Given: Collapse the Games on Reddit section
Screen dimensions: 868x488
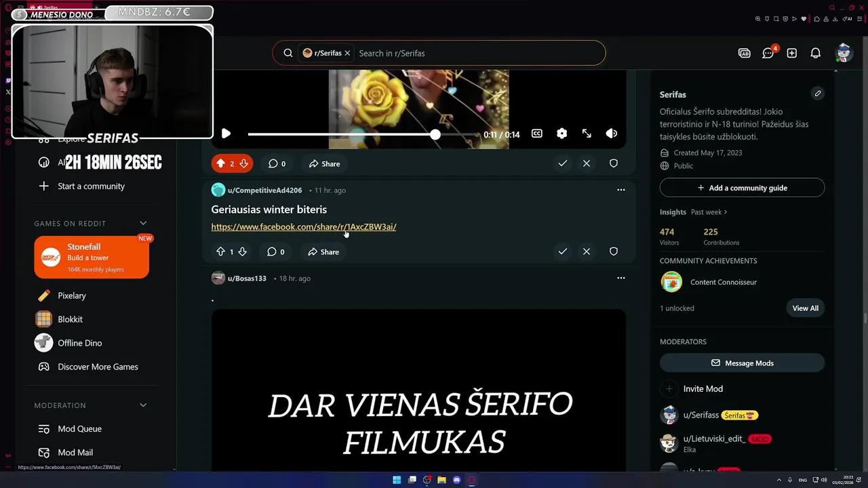Looking at the screenshot, I should [x=143, y=223].
